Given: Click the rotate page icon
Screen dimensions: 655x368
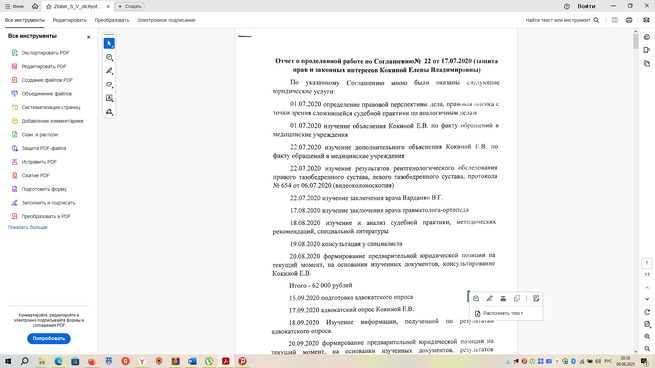Looking at the screenshot, I should pos(647,312).
